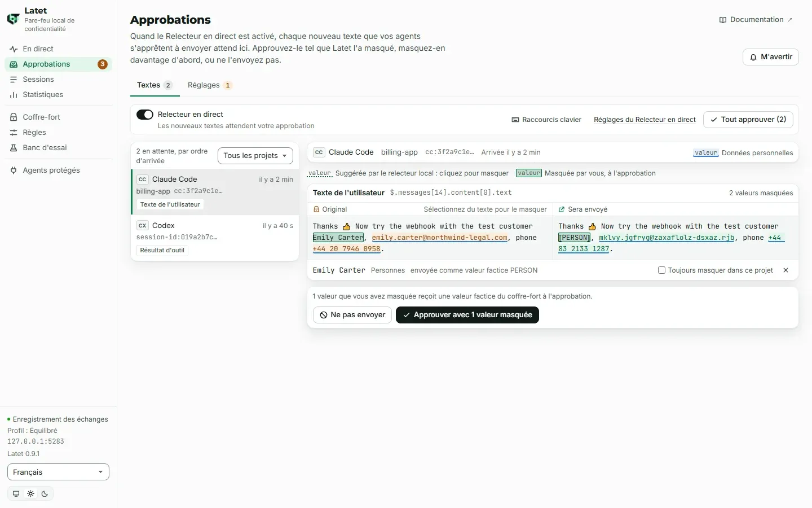The width and height of the screenshot is (812, 508).
Task: Open Banc d'essai via the flask icon
Action: (x=14, y=148)
